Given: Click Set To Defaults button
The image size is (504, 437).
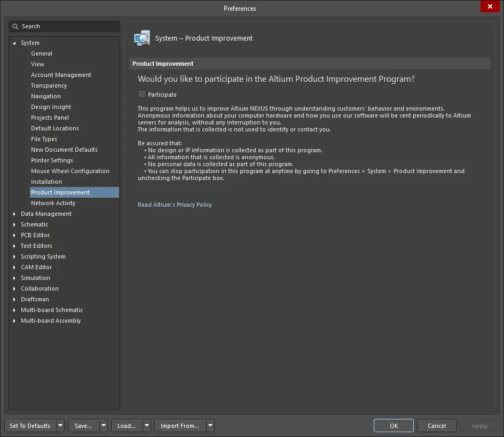Looking at the screenshot, I should click(x=30, y=425).
